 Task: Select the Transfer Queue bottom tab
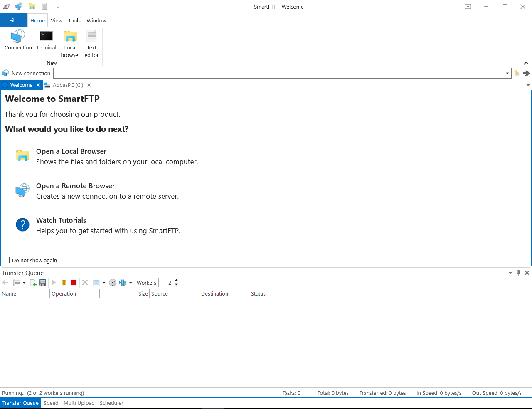tap(20, 403)
